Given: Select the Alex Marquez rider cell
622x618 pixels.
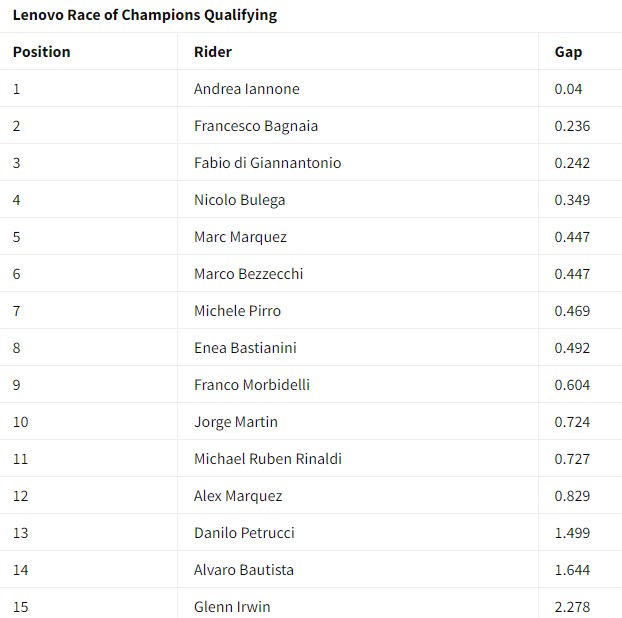Looking at the screenshot, I should click(238, 496).
